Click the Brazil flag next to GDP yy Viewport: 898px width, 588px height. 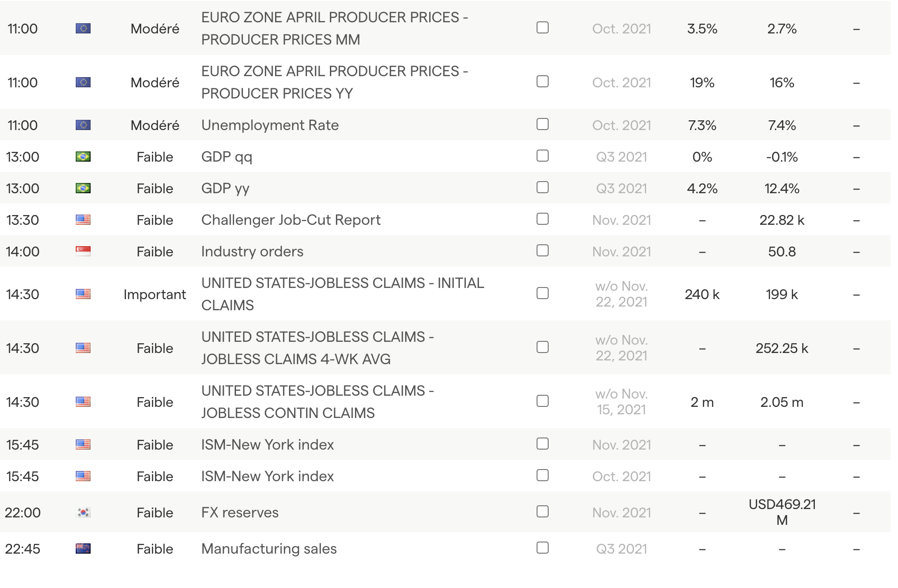pyautogui.click(x=83, y=188)
